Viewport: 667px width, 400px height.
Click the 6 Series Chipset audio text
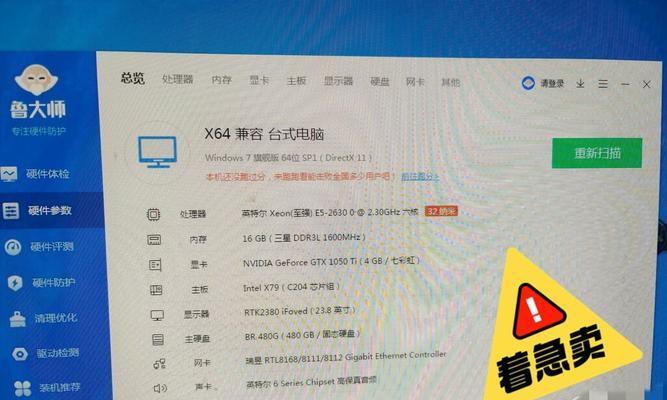pos(311,382)
